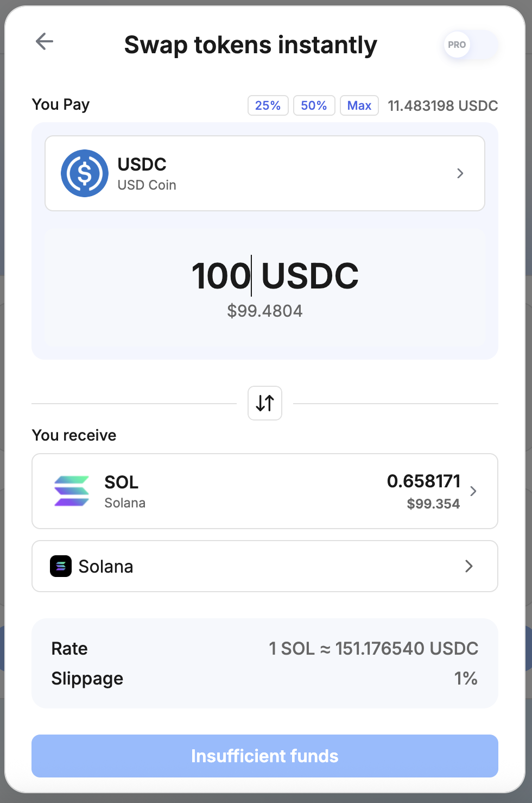Viewport: 532px width, 803px height.
Task: Click the Rate value text
Action: 373,648
